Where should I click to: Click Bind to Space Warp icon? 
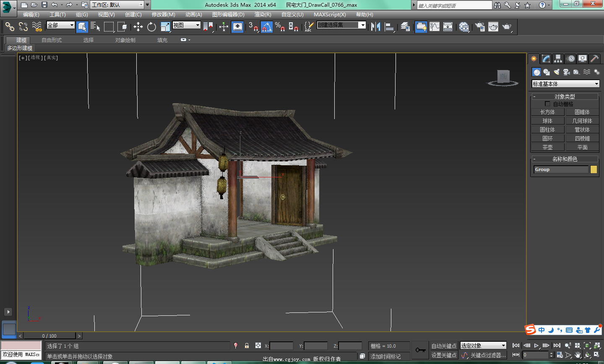pyautogui.click(x=37, y=27)
